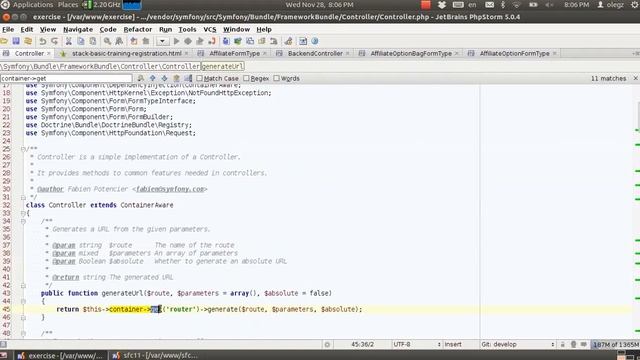
Task: Click the Revert toolbar icon
Action: (x=274, y=41)
